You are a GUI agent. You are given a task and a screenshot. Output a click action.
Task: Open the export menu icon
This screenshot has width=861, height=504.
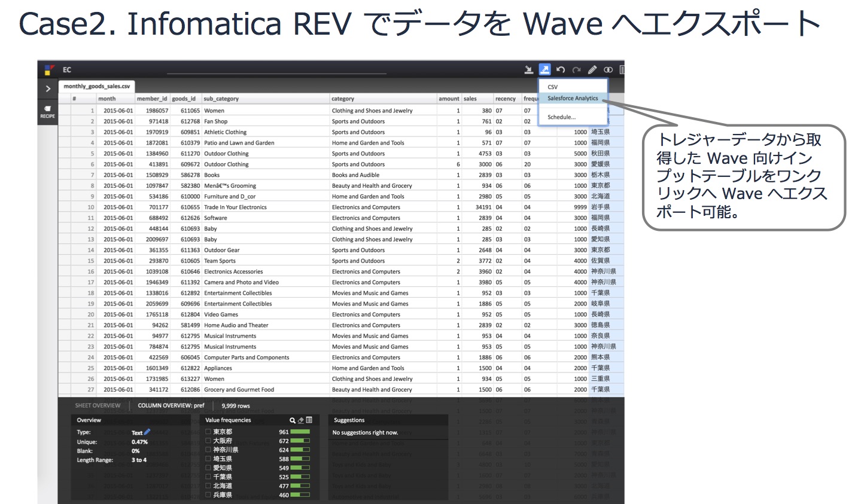pos(544,70)
